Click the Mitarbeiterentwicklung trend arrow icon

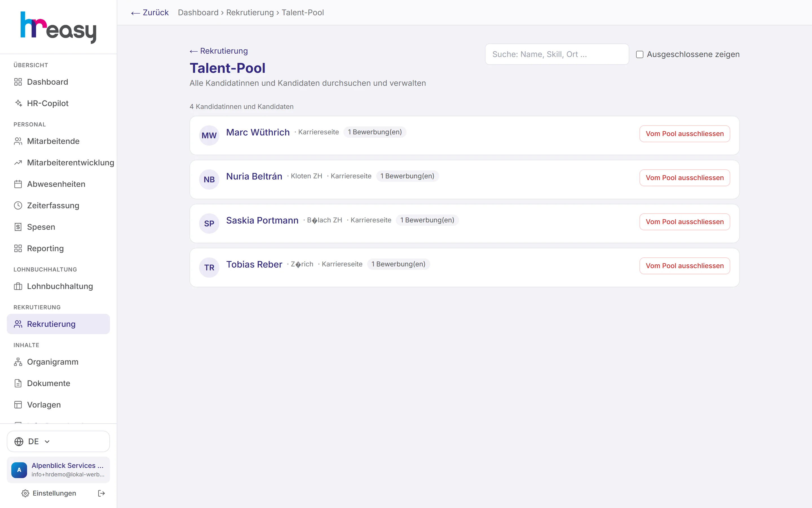(18, 163)
